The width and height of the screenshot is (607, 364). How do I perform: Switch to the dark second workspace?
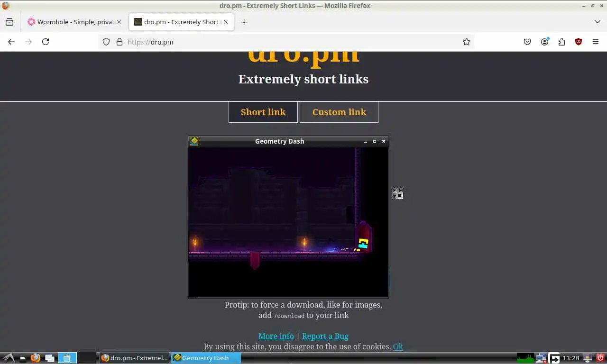(86, 358)
